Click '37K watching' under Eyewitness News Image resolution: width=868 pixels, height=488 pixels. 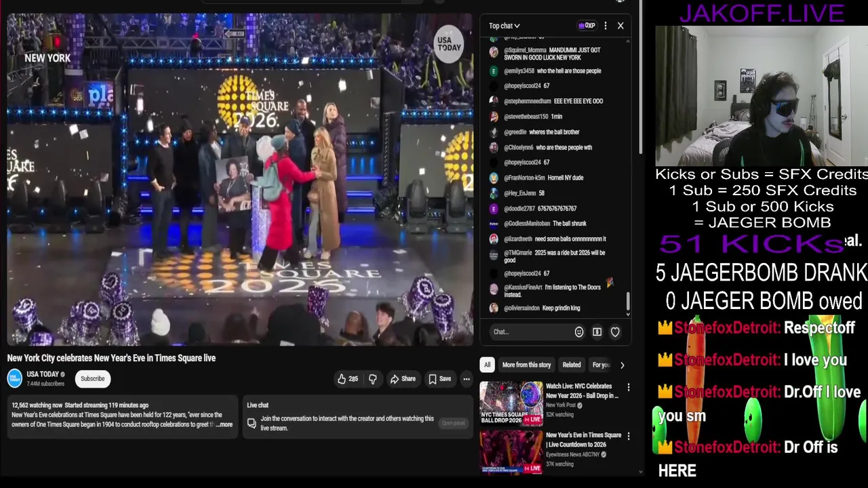point(559,464)
